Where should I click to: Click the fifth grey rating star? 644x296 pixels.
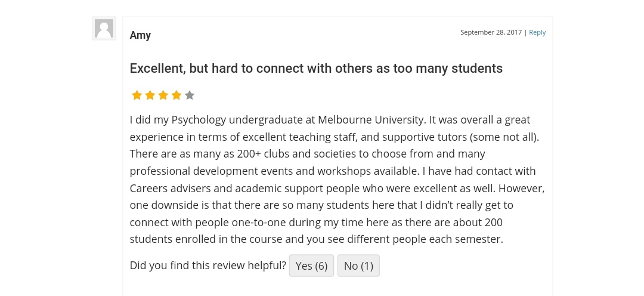(190, 95)
